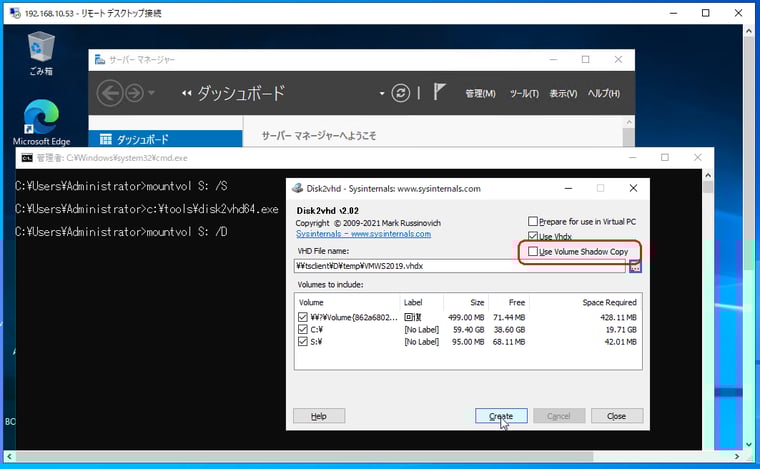The height and width of the screenshot is (469, 760).
Task: Select ダッシュボード in Server Manager sidebar
Action: pos(165,139)
